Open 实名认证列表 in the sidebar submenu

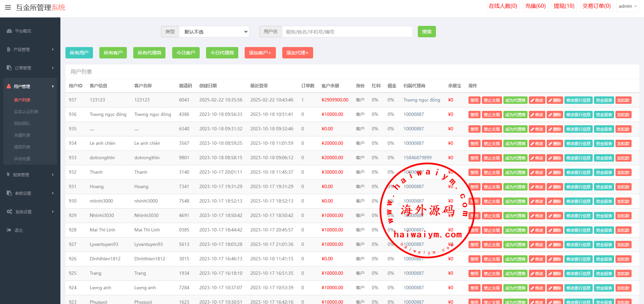click(x=26, y=112)
